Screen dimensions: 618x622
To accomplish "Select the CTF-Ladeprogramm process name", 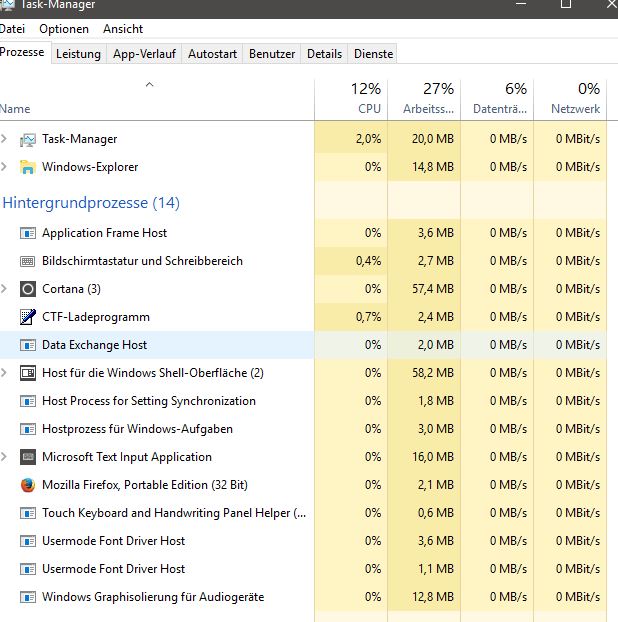I will 96,317.
